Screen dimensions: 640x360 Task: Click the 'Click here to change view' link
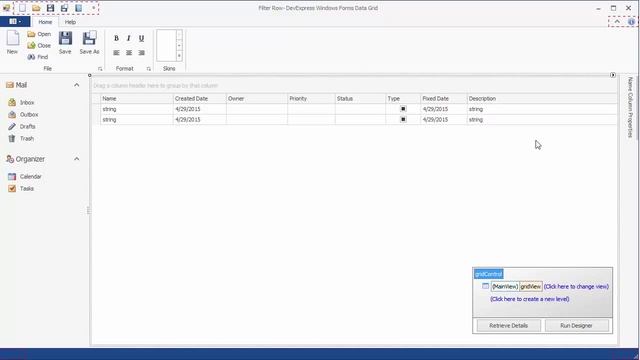[x=576, y=287]
